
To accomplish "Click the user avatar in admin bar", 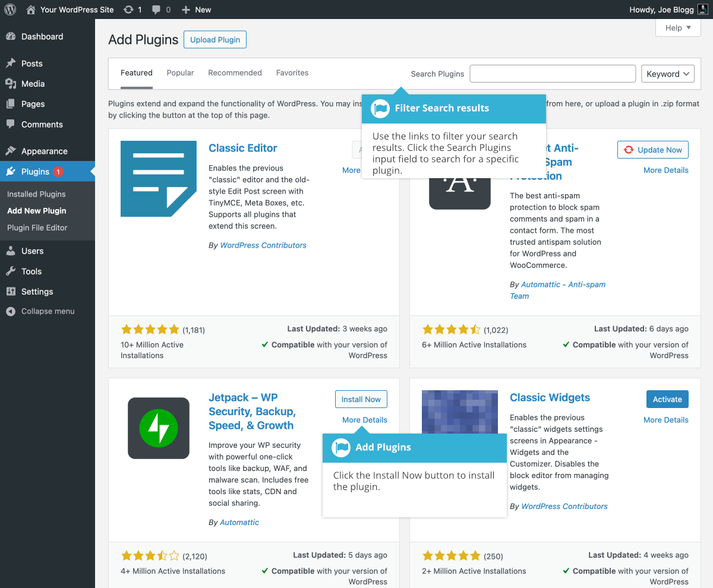I will click(x=702, y=10).
